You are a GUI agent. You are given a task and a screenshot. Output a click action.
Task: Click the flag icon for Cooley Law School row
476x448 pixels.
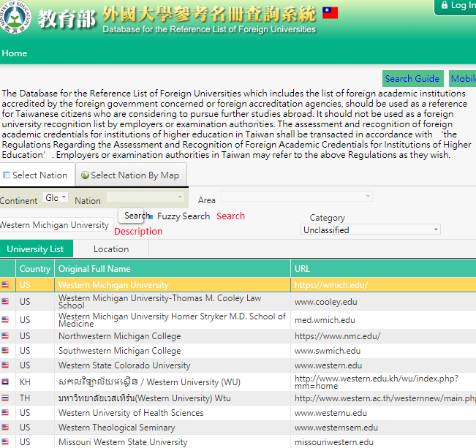[5, 301]
